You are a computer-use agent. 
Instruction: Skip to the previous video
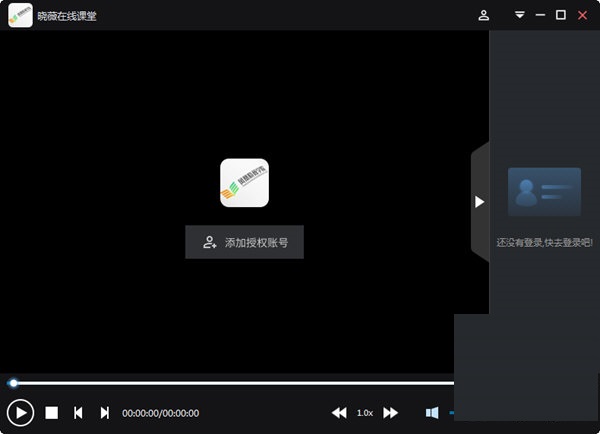coord(78,412)
